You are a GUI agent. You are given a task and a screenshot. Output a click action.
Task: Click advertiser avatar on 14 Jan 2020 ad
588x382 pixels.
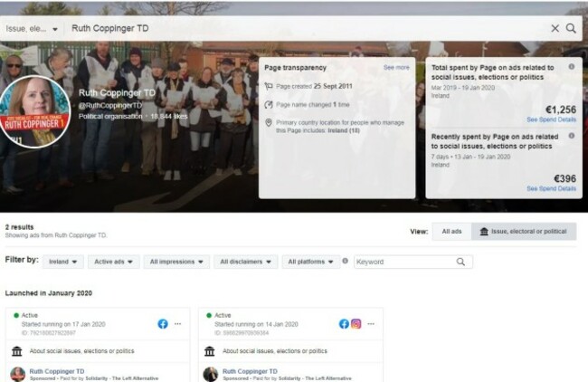tap(211, 375)
